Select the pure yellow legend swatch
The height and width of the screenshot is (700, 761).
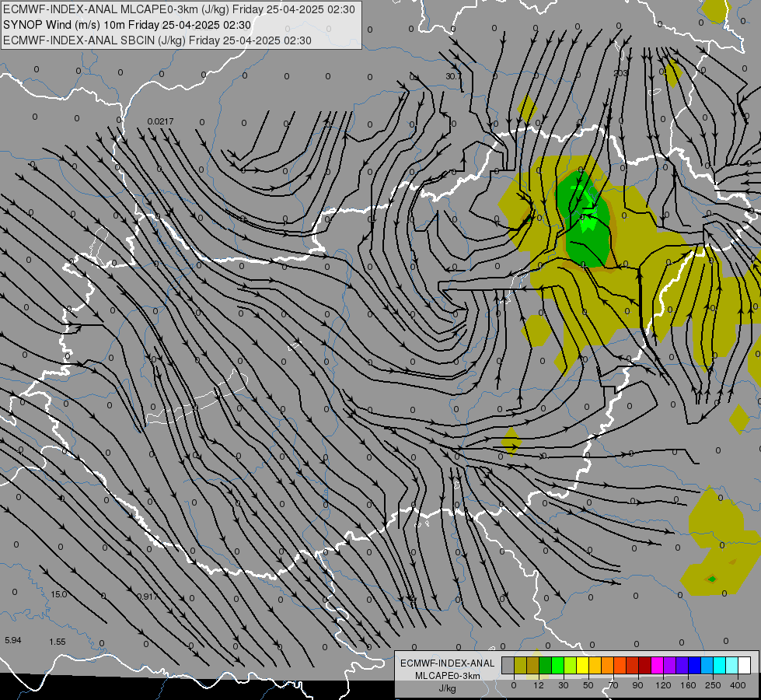pos(583,665)
